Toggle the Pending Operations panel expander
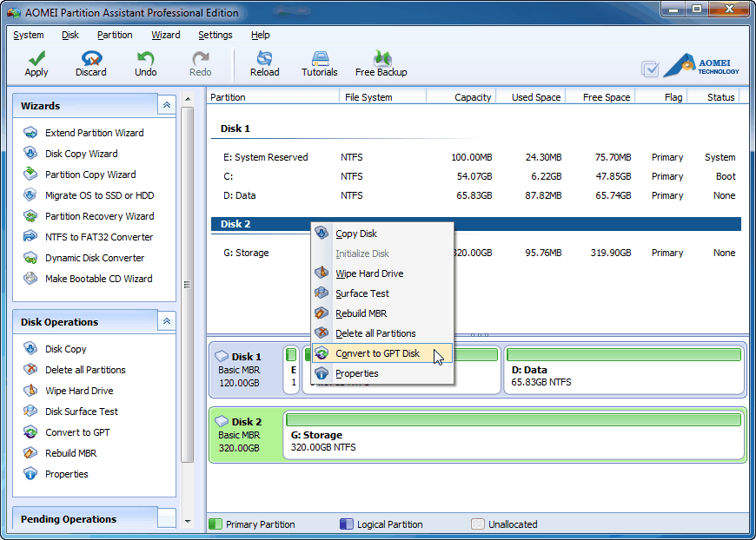Screen dimensions: 756x540 pyautogui.click(x=166, y=518)
